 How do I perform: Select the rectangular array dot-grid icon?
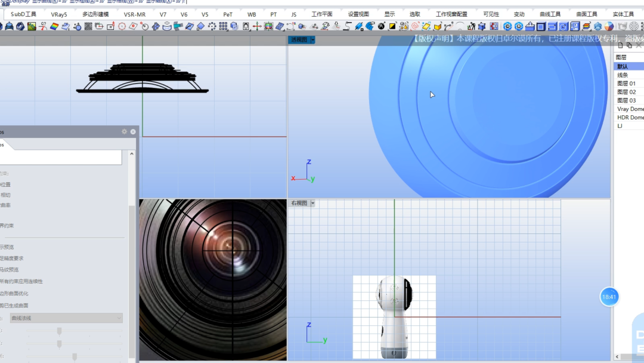(x=223, y=26)
